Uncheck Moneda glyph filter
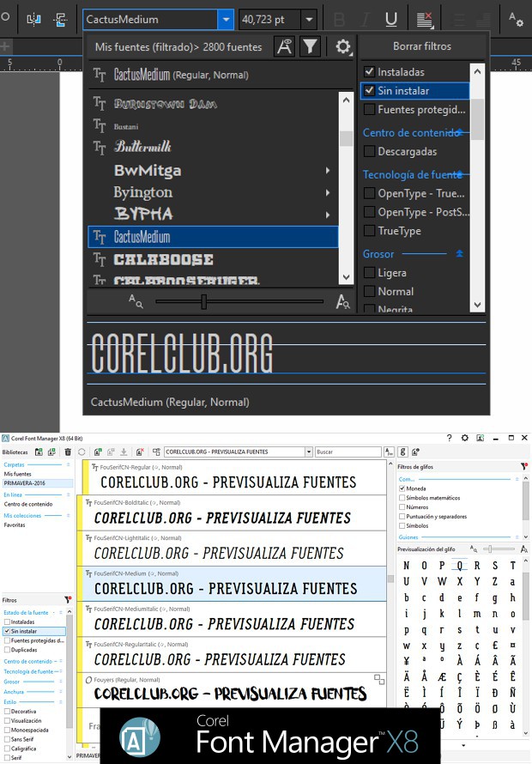Screen dimensions: 532x764 click(x=402, y=488)
